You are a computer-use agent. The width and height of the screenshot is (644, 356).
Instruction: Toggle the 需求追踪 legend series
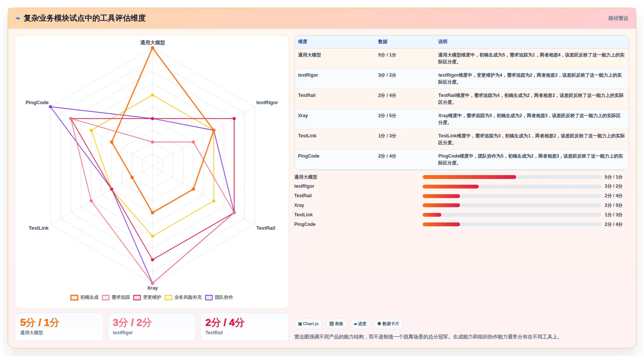[x=116, y=297]
